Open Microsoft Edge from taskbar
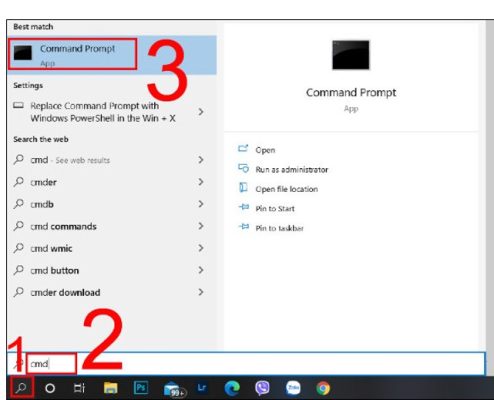The width and height of the screenshot is (494, 400). click(x=232, y=388)
